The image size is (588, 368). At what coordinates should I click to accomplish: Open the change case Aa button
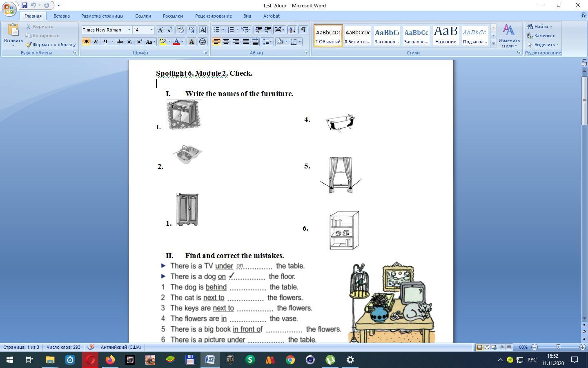[x=150, y=42]
